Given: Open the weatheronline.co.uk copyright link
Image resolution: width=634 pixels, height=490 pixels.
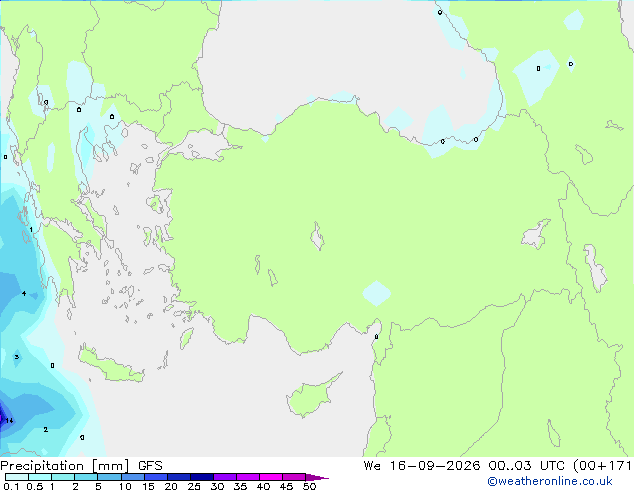Looking at the screenshot, I should point(550,481).
